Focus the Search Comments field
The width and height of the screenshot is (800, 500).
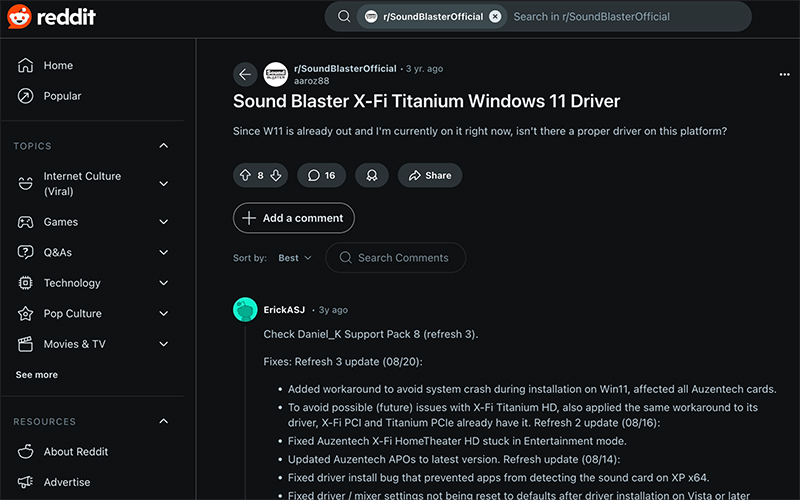395,258
